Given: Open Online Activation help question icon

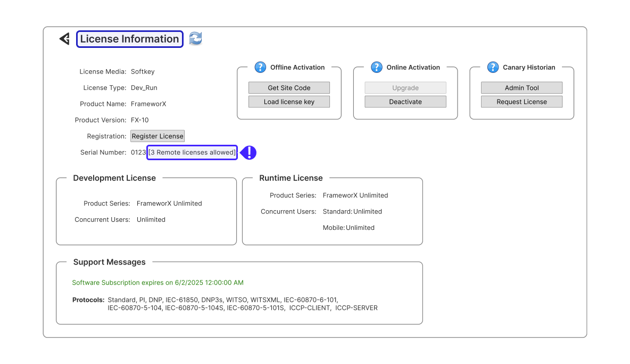Looking at the screenshot, I should (377, 67).
